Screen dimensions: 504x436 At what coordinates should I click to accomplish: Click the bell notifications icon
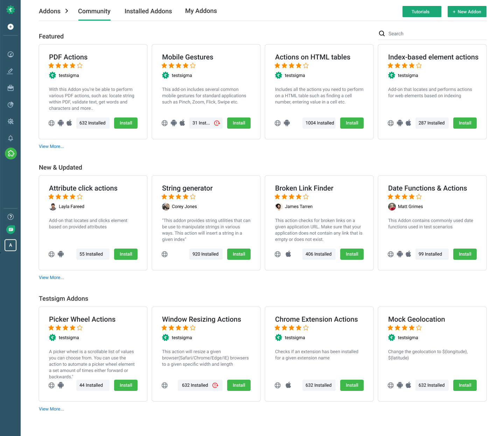[10, 138]
